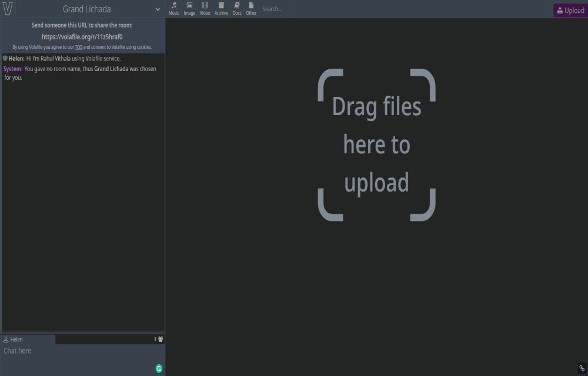Click the user count icon
This screenshot has width=588, height=376.
click(x=161, y=340)
